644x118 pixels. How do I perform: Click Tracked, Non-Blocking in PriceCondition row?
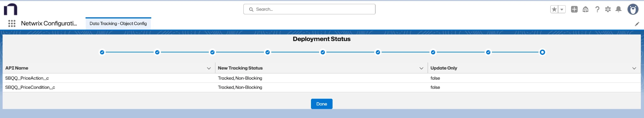240,87
